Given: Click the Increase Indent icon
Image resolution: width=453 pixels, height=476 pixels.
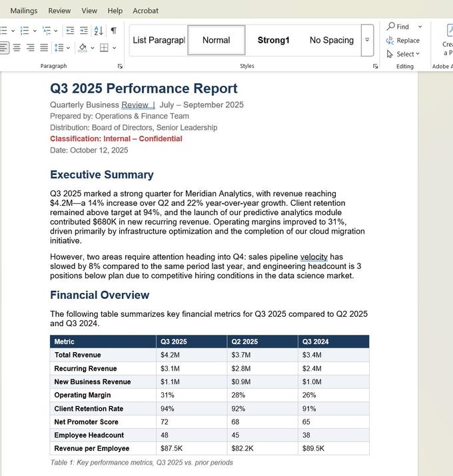Looking at the screenshot, I should tap(83, 31).
